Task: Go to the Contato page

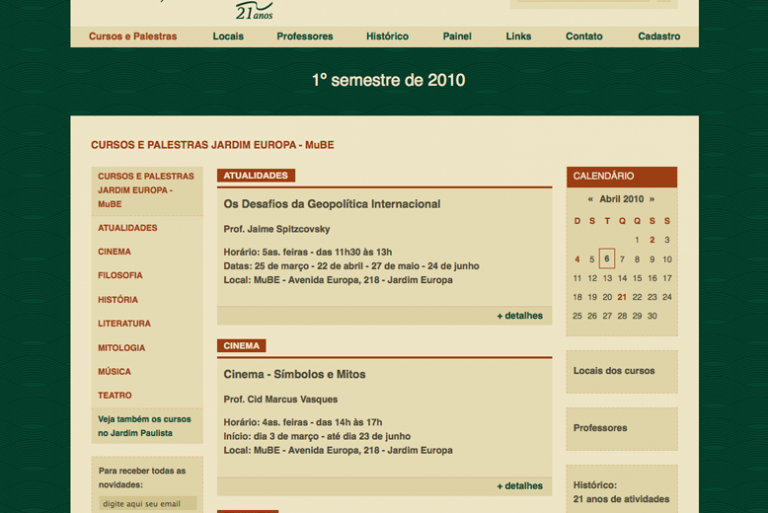Action: pos(584,37)
